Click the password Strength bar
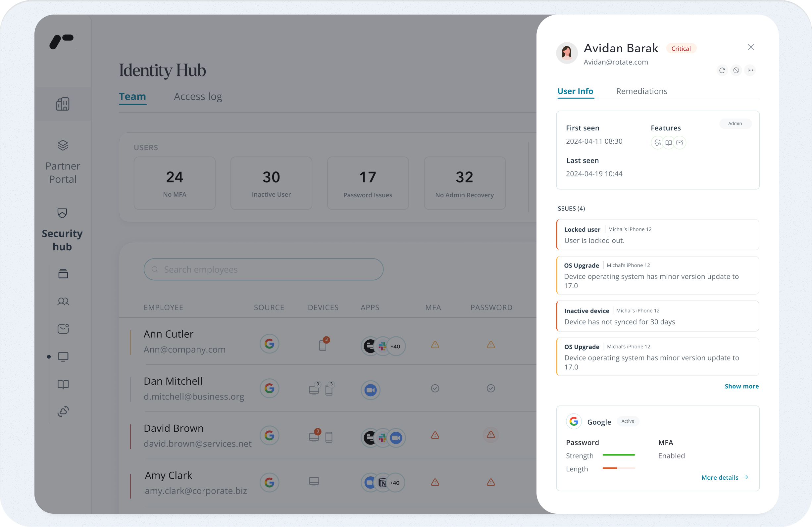The image size is (812, 527). (x=619, y=455)
